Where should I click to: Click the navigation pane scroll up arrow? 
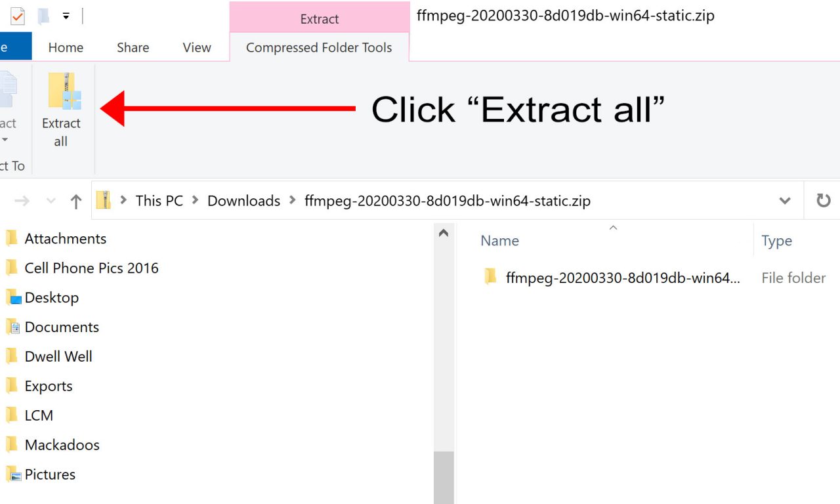tap(444, 233)
